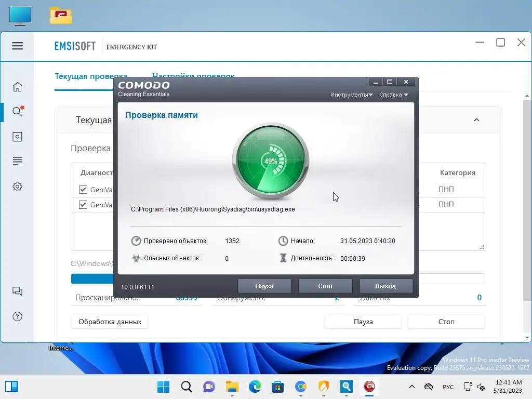Image resolution: width=532 pixels, height=399 pixels.
Task: Open taskbar File Explorer
Action: [232, 387]
